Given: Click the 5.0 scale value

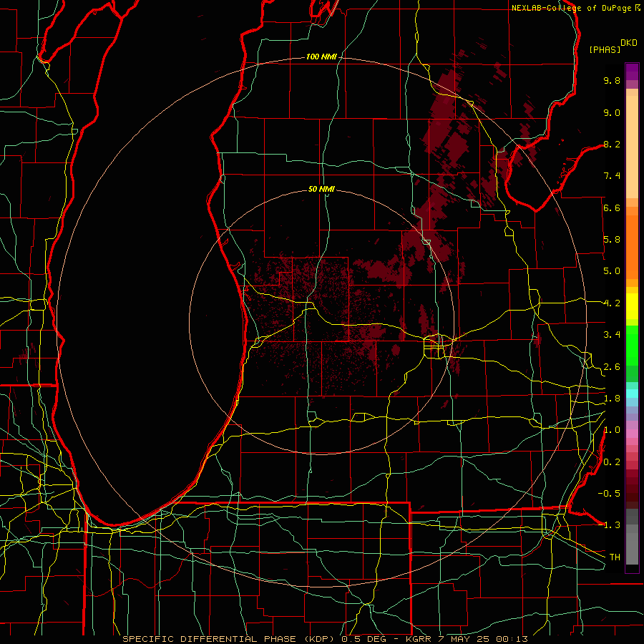Looking at the screenshot, I should tap(612, 271).
